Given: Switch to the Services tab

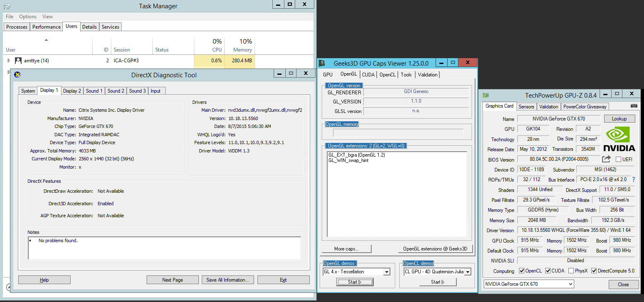Looking at the screenshot, I should 110,27.
